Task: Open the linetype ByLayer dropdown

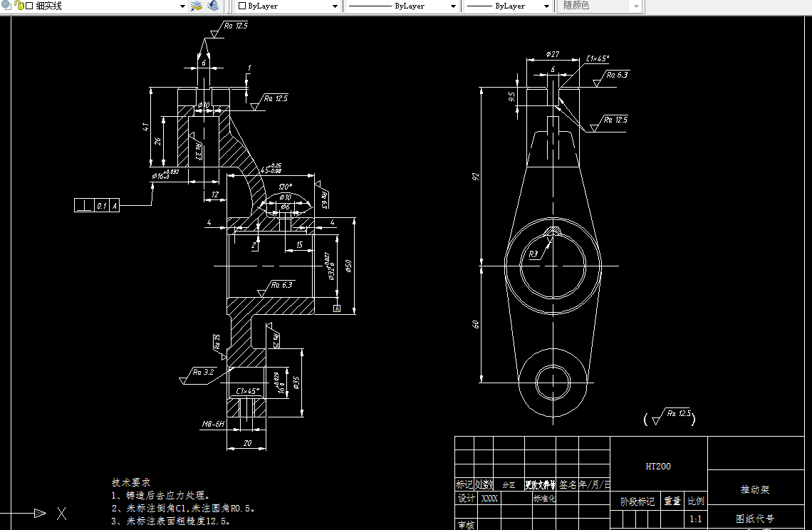Action: tap(453, 6)
